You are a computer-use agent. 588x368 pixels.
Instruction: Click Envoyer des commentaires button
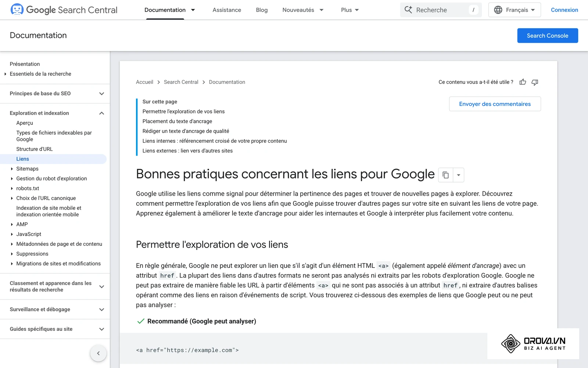495,104
